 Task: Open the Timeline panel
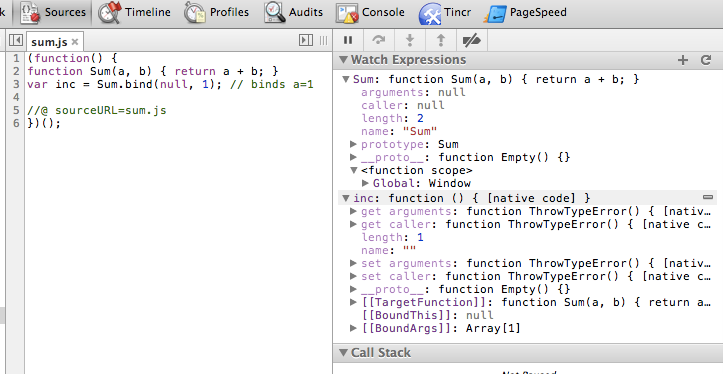click(134, 12)
